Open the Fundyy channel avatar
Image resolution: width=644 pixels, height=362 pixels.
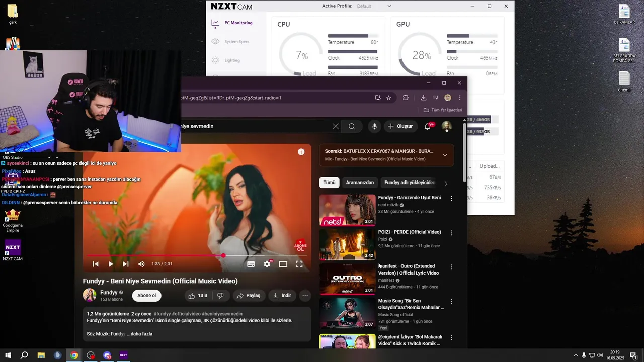[90, 295]
